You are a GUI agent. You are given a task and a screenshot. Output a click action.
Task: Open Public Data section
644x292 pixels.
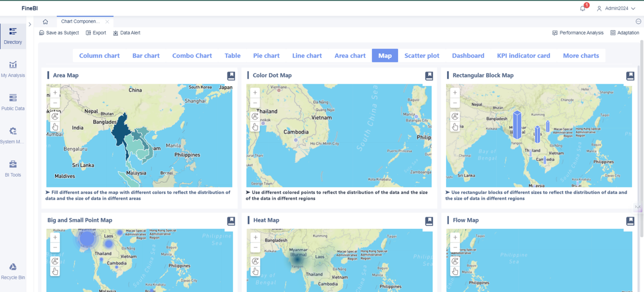(13, 102)
